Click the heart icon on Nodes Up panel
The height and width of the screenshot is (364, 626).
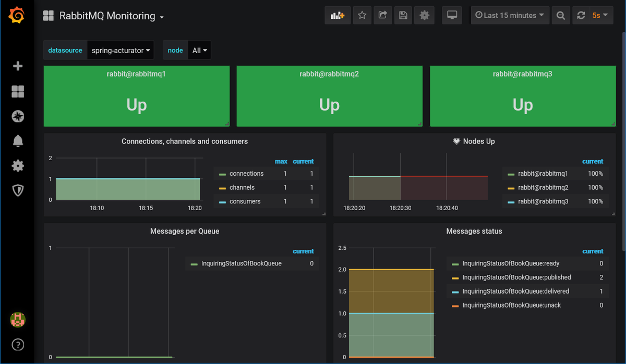pyautogui.click(x=456, y=141)
